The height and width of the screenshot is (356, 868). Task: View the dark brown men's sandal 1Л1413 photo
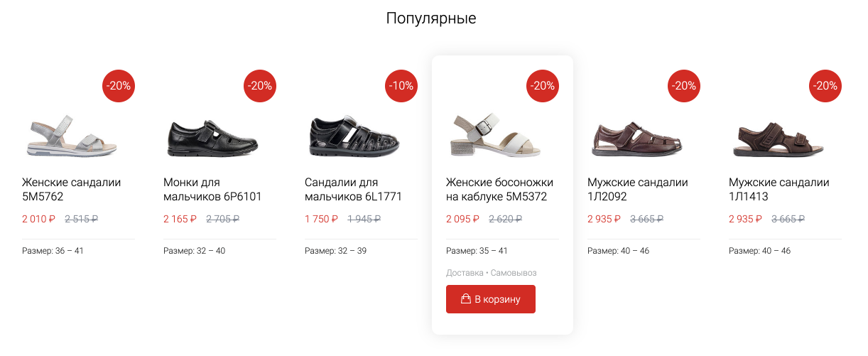point(779,136)
